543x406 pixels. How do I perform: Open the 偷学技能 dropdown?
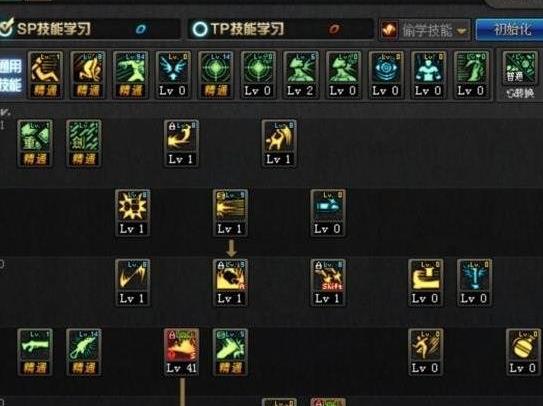[425, 30]
